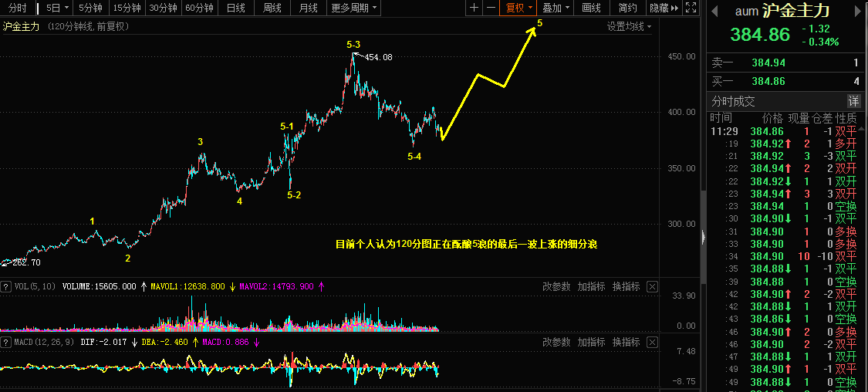Click the MACD(12,26,9) indicator label
Screen dimensions: 868x392
[46, 343]
